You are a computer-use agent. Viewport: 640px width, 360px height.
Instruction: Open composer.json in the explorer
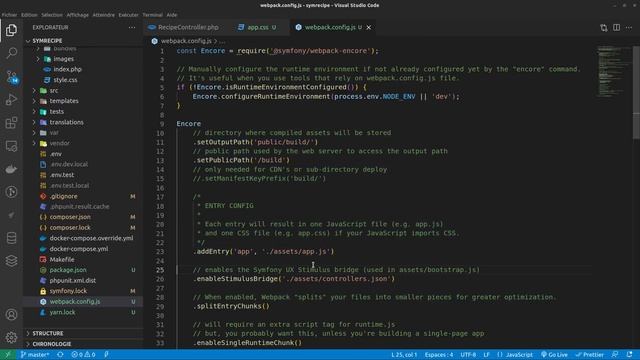[70, 217]
